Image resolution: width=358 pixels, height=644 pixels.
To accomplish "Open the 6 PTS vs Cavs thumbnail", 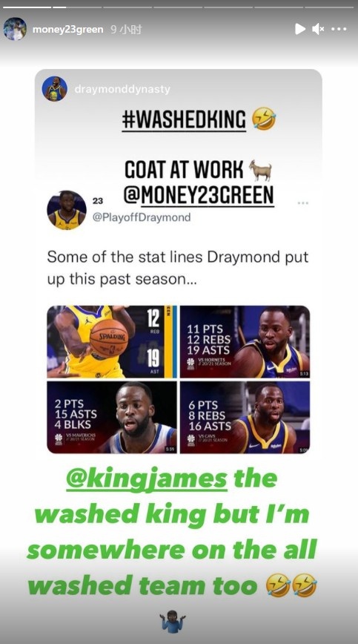I will tap(245, 417).
